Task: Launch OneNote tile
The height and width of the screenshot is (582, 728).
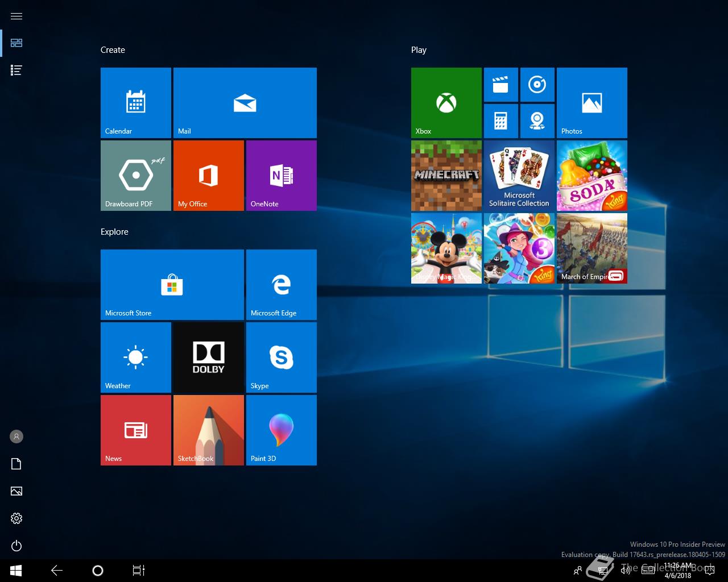Action: click(x=282, y=176)
